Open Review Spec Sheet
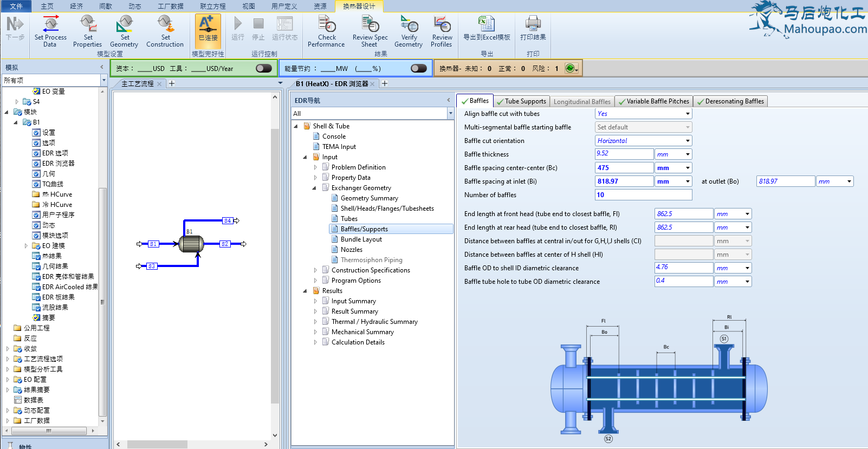This screenshot has width=868, height=449. pyautogui.click(x=370, y=31)
